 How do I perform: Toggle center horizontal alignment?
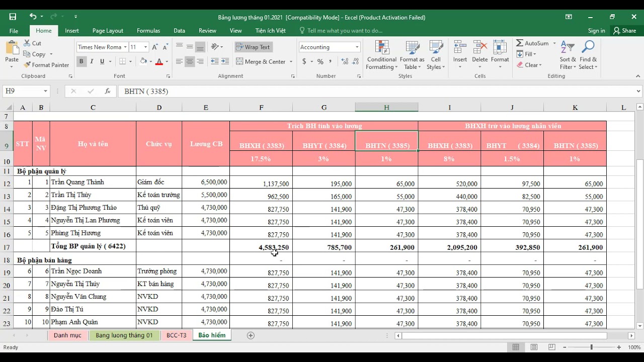(190, 61)
